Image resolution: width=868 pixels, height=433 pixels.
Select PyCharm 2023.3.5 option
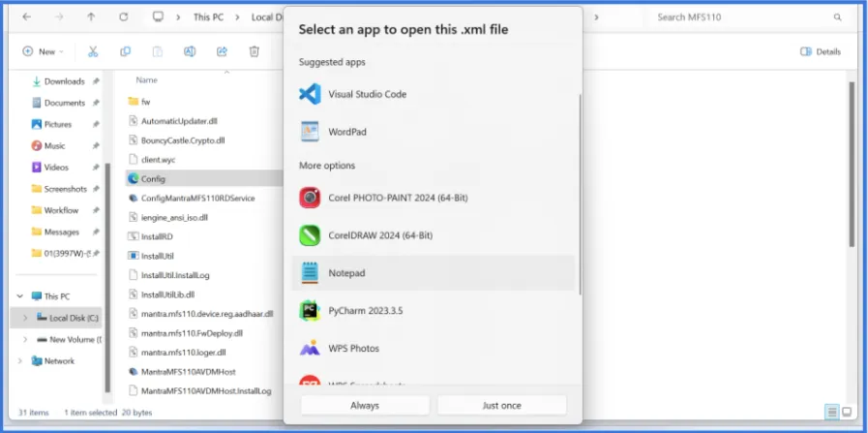(433, 311)
